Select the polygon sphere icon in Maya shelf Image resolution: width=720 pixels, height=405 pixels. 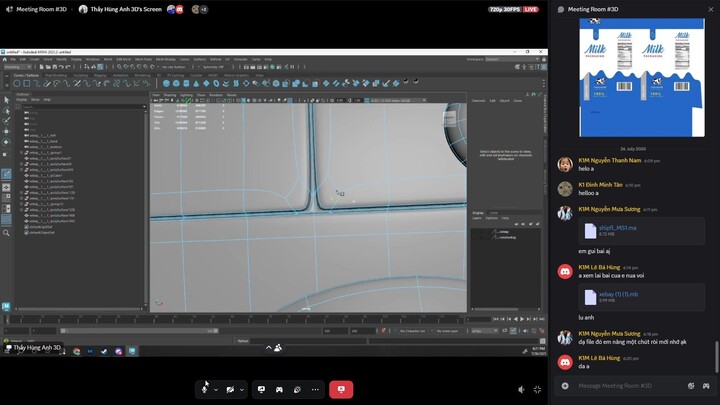pyautogui.click(x=167, y=83)
